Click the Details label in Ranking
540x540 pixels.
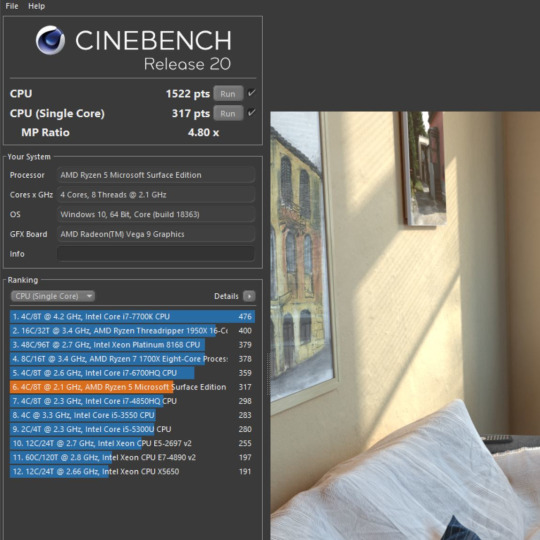[x=226, y=296]
